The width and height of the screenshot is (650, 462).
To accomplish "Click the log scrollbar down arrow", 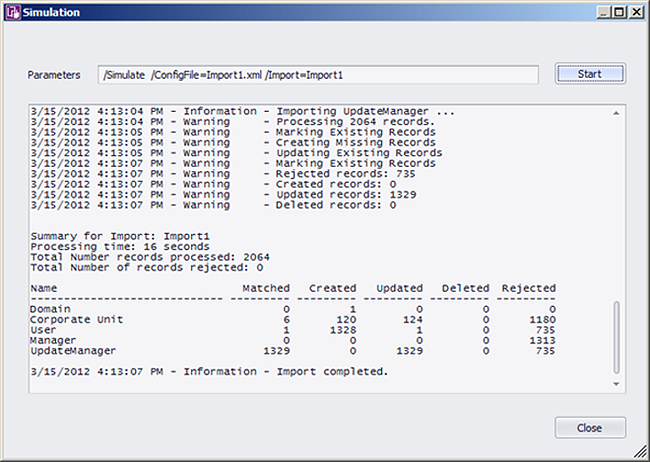I will click(x=616, y=384).
